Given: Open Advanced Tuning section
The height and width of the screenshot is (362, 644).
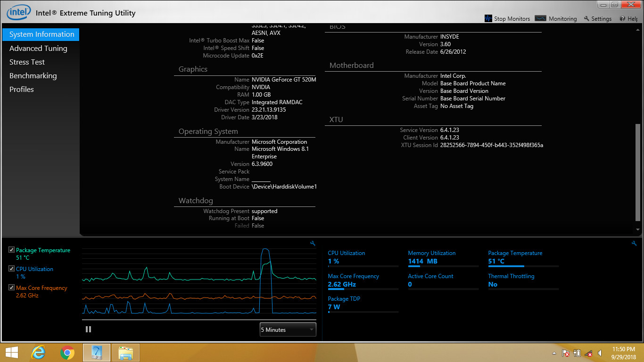Looking at the screenshot, I should (x=38, y=48).
